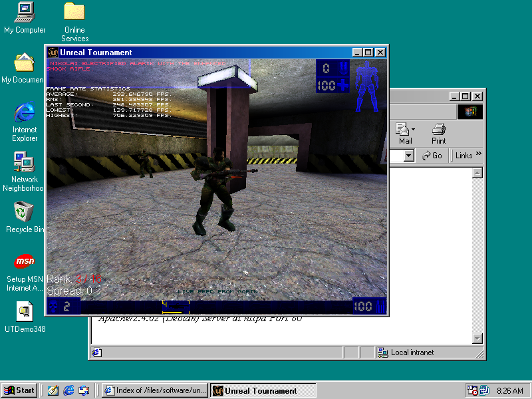Click Unreal Tournament taskbar button
532x399 pixels.
pos(263,390)
